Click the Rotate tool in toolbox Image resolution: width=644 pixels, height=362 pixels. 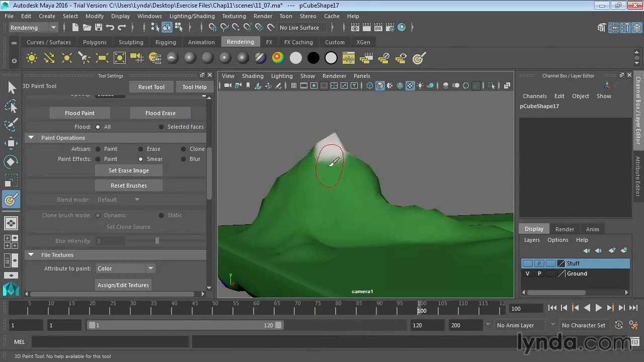tap(11, 162)
